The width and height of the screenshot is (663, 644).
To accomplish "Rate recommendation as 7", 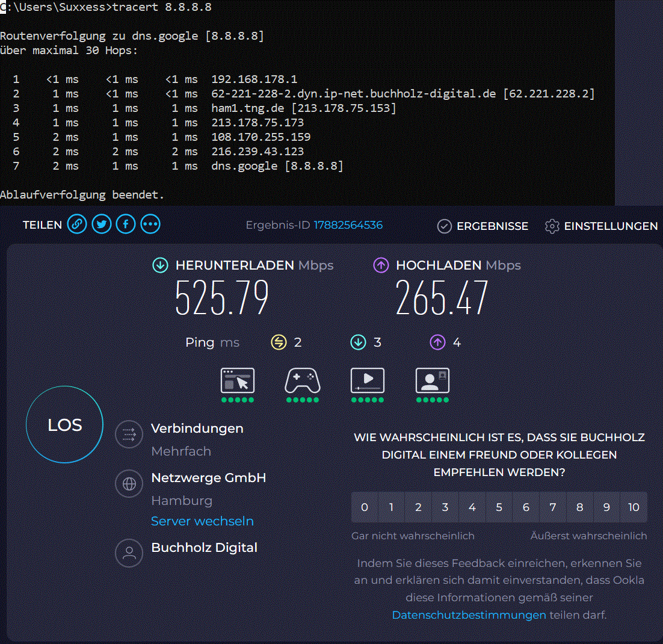I will (553, 507).
